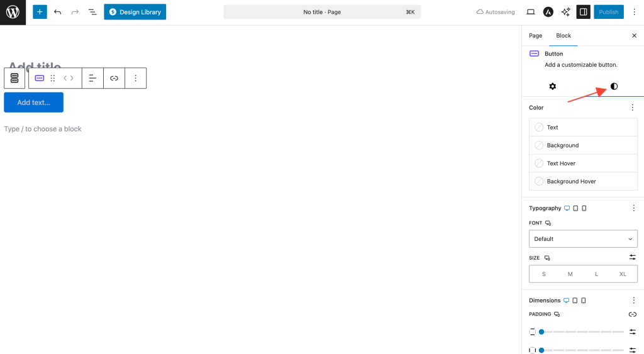The width and height of the screenshot is (644, 354).
Task: Select the Block tab
Action: click(563, 36)
